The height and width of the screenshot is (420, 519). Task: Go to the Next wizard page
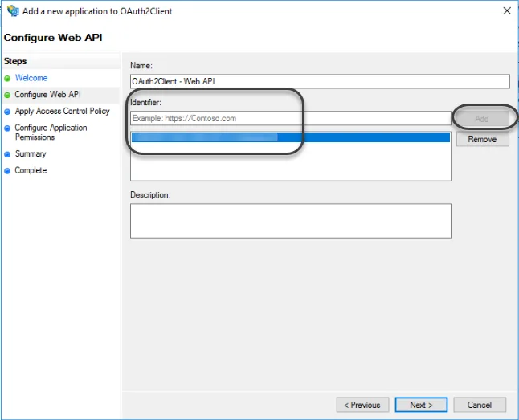coord(421,405)
